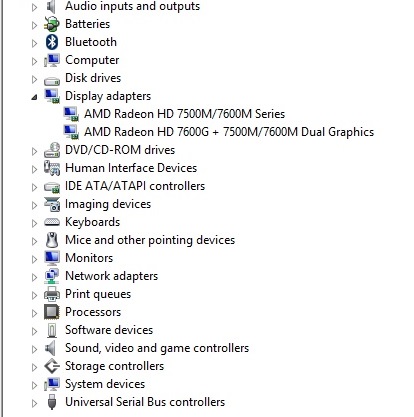
Task: Select the Processors label
Action: (93, 312)
